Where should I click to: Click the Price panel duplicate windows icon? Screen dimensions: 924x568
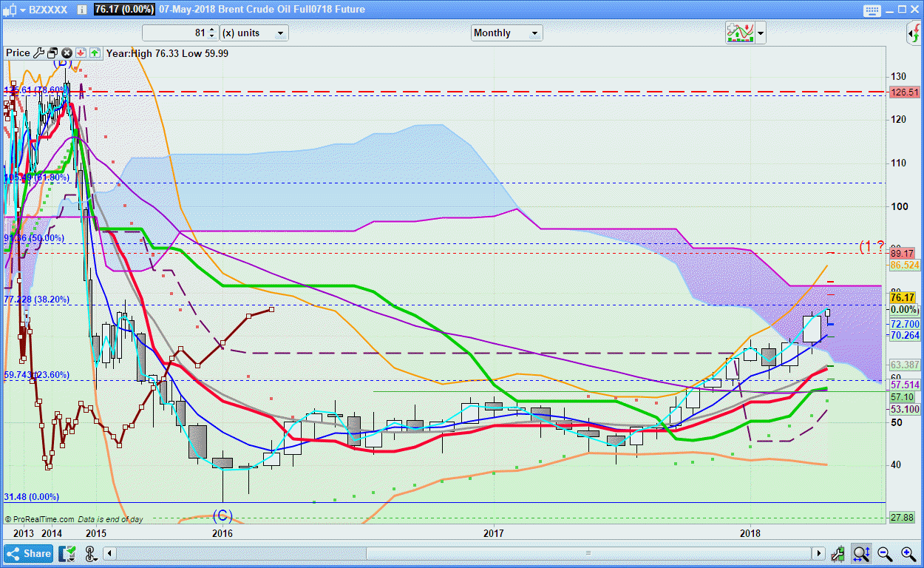52,53
